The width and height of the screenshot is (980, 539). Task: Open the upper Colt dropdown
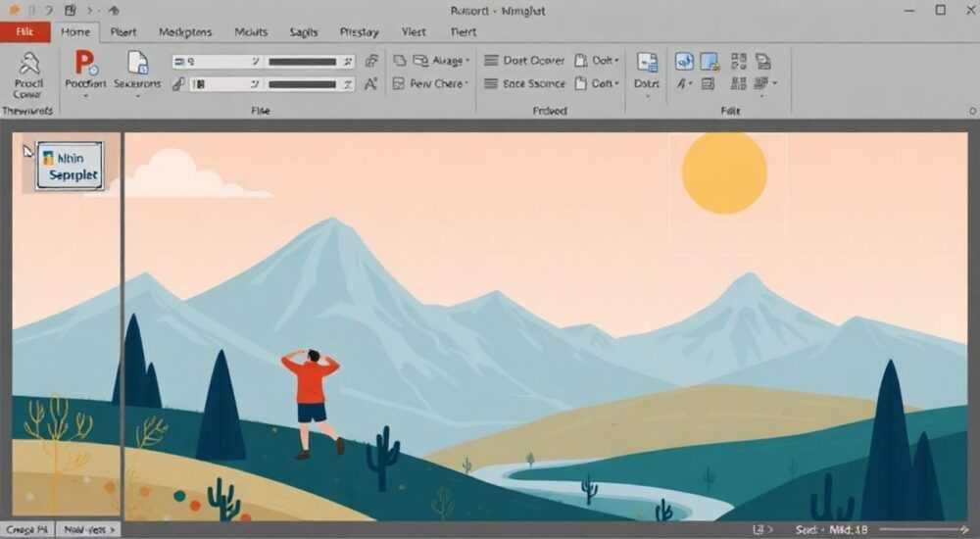click(x=597, y=60)
